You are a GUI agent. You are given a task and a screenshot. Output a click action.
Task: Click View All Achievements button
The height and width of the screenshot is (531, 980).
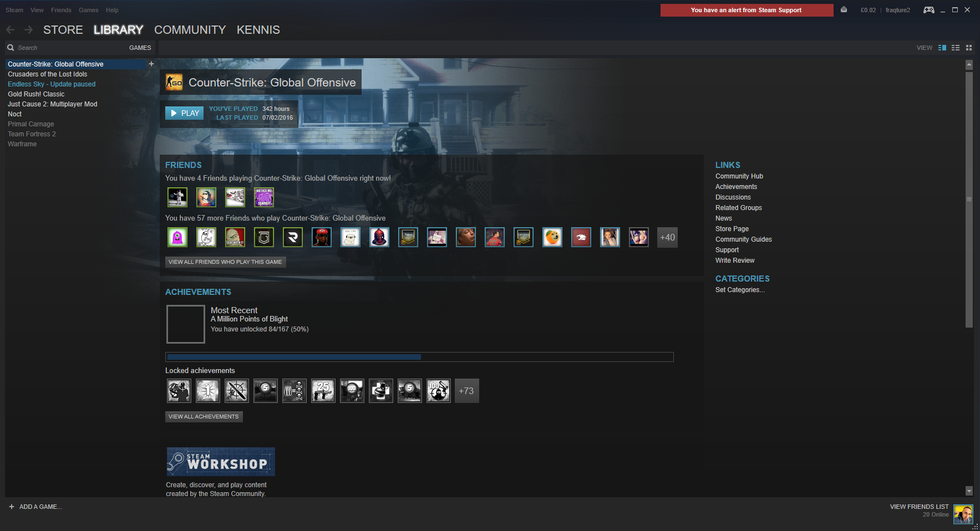(x=204, y=417)
